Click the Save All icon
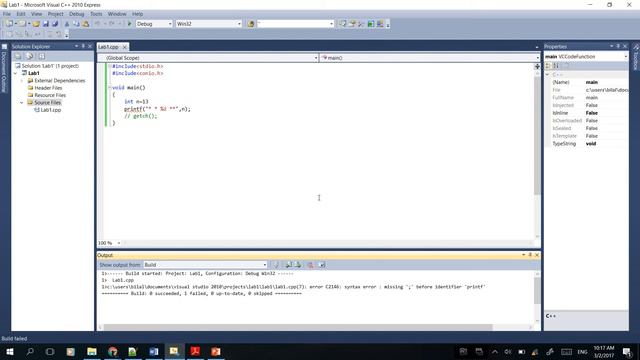Image resolution: width=640 pixels, height=360 pixels. tap(55, 24)
